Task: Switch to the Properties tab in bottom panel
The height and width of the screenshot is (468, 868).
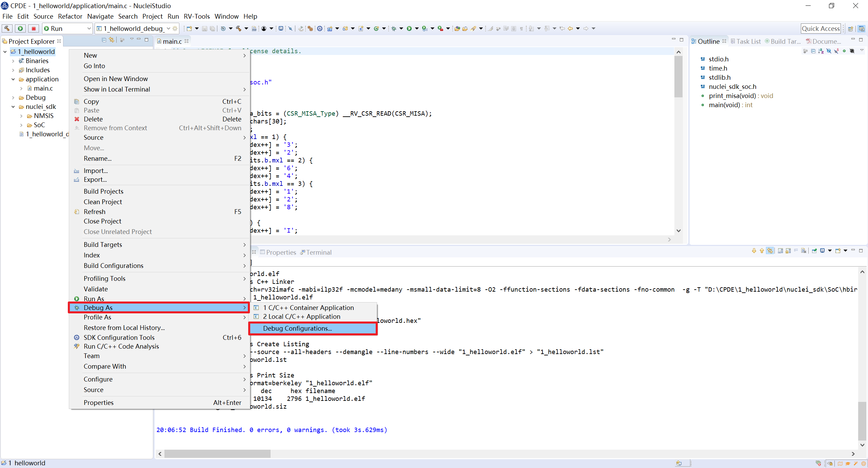Action: tap(278, 252)
